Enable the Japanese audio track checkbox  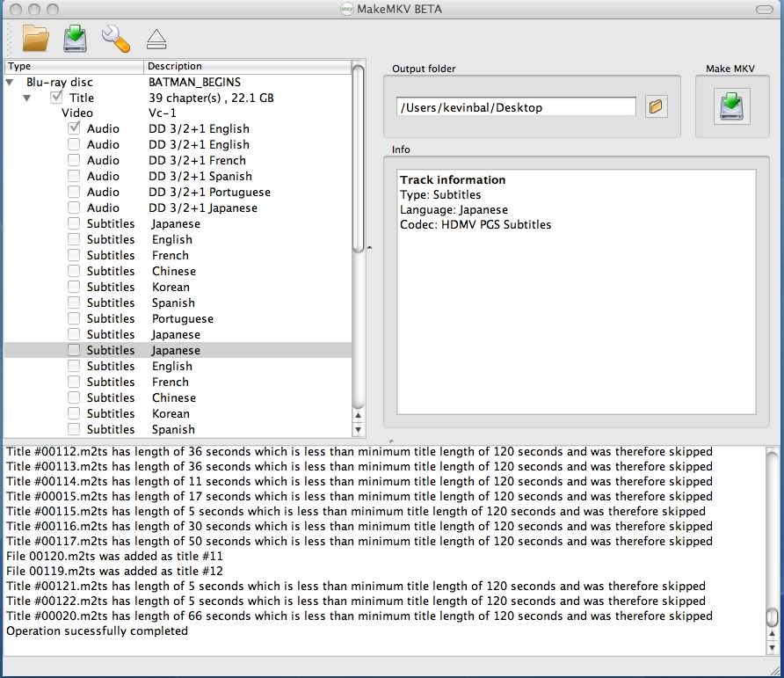click(74, 208)
